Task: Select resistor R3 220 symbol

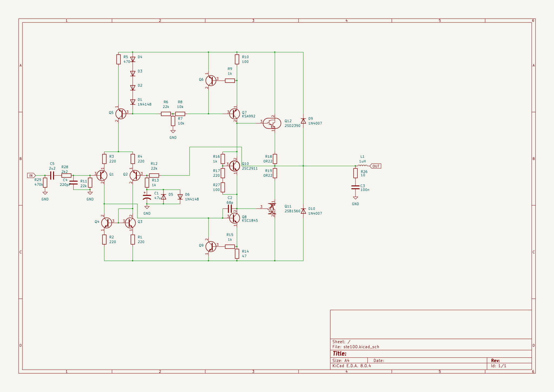Action: click(104, 159)
